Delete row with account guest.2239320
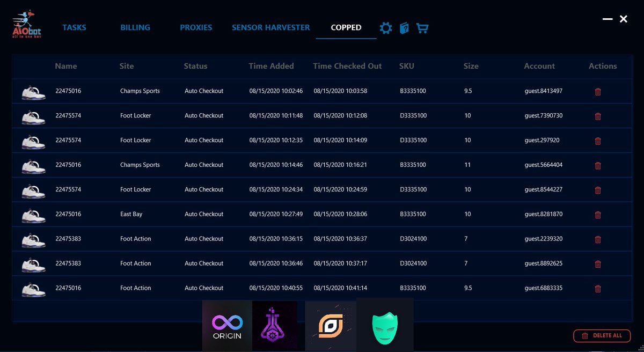The width and height of the screenshot is (644, 352). (598, 240)
